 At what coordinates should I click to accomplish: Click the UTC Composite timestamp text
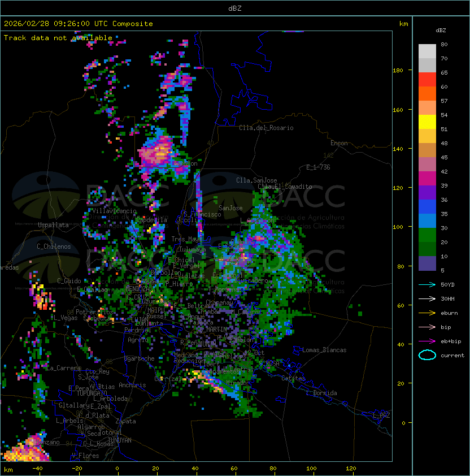(x=79, y=24)
